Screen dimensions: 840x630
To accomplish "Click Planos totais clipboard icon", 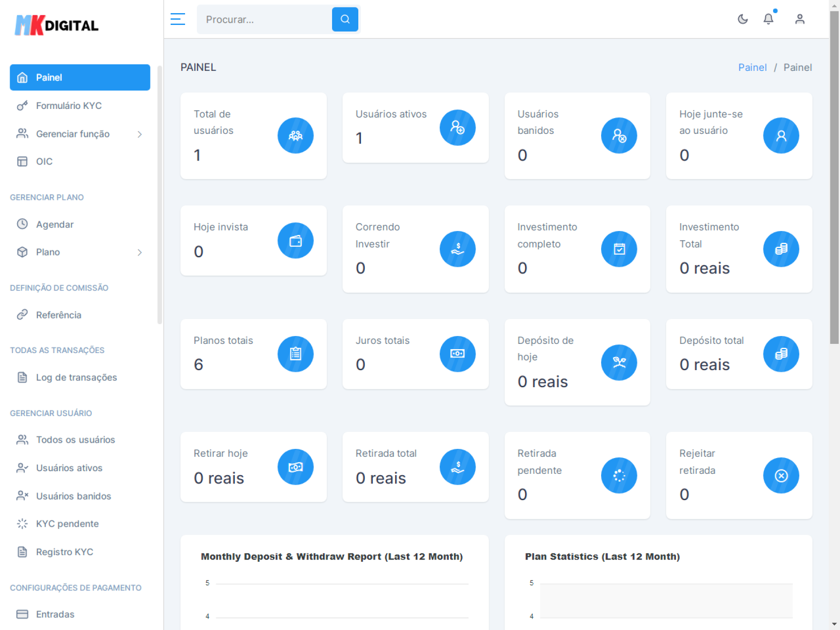I will pos(295,354).
